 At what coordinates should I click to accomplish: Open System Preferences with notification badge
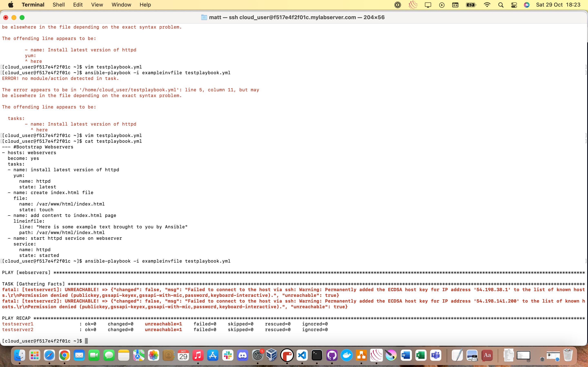click(x=257, y=356)
